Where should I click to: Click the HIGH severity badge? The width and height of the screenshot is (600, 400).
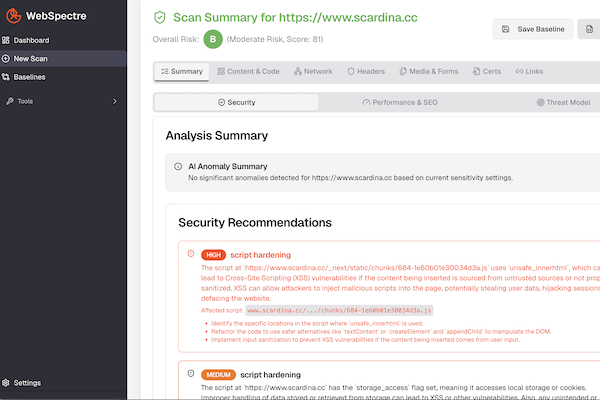(214, 255)
